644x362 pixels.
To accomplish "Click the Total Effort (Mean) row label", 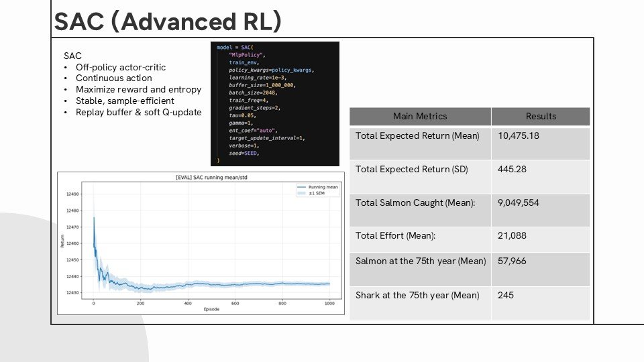I will (x=395, y=235).
